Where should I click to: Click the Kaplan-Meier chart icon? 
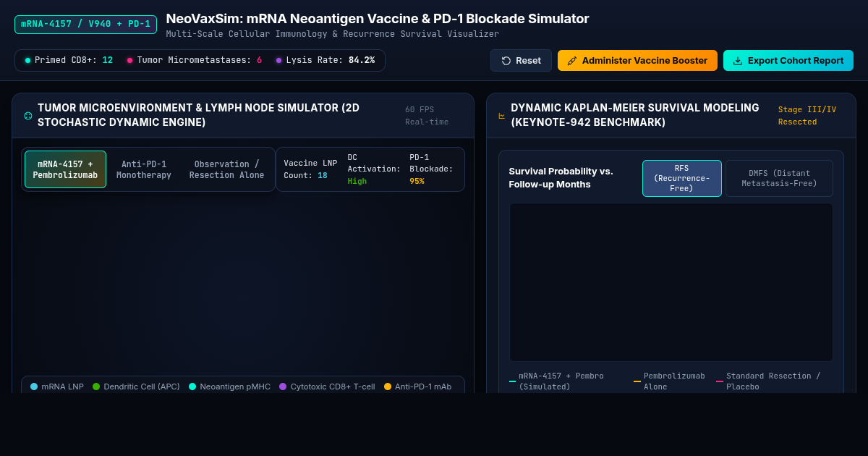pyautogui.click(x=502, y=115)
